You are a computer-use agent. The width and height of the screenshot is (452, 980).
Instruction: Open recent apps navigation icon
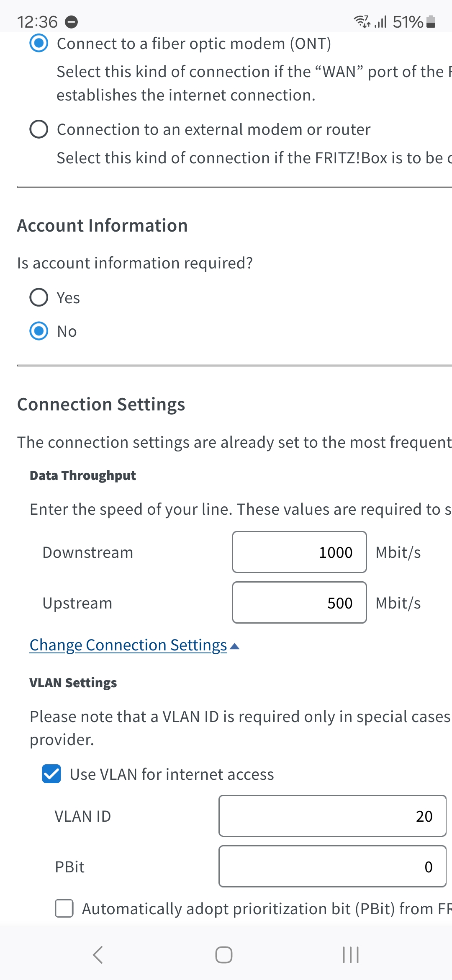350,955
